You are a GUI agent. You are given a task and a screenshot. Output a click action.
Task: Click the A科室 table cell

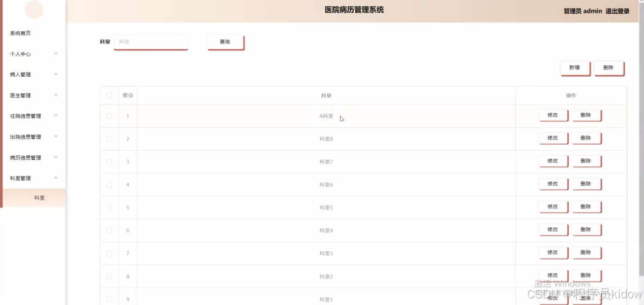pos(326,116)
